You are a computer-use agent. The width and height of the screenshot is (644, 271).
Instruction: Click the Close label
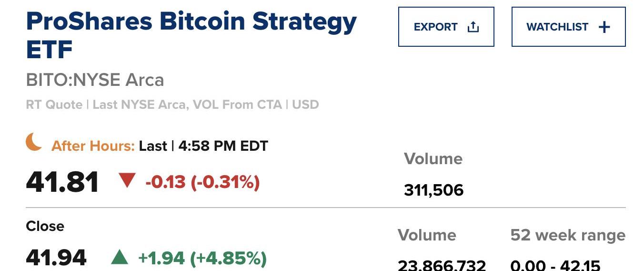click(45, 226)
